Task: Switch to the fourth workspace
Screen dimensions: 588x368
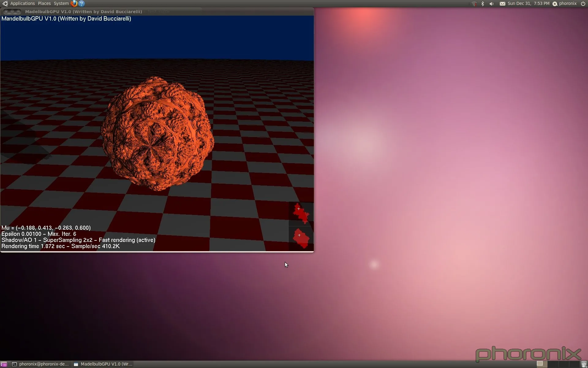Action: (x=574, y=364)
